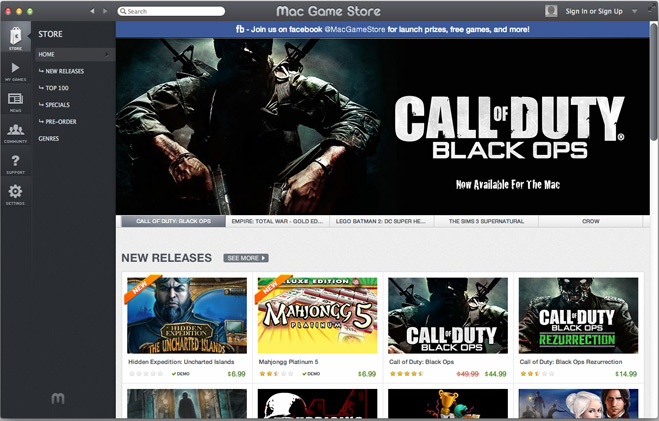Open Mahjongg Platinum 5 thumbnail
This screenshot has width=659, height=421.
click(317, 315)
